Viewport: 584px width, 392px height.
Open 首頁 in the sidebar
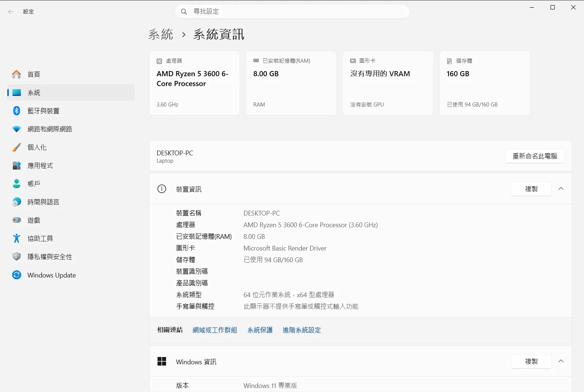(x=71, y=74)
